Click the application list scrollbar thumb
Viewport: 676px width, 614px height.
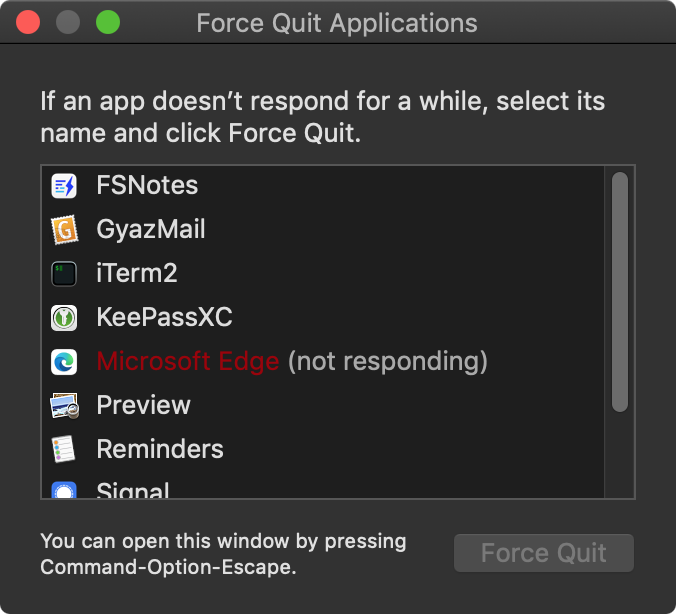pyautogui.click(x=619, y=292)
